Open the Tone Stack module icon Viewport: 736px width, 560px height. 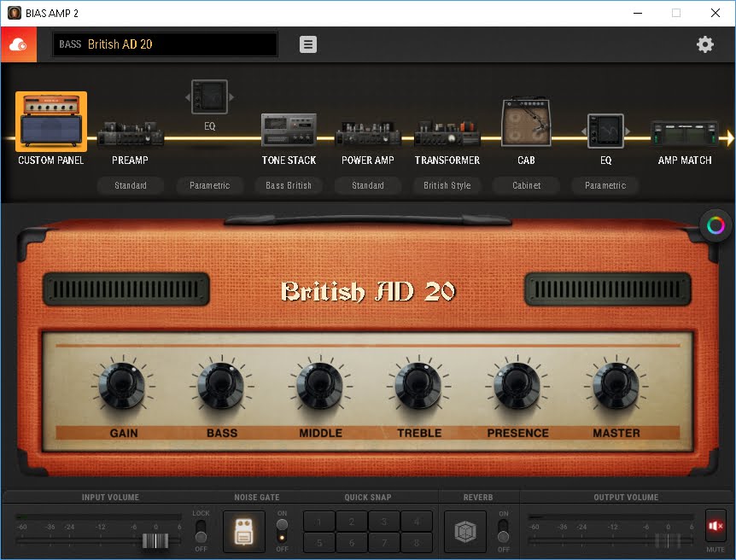click(289, 130)
